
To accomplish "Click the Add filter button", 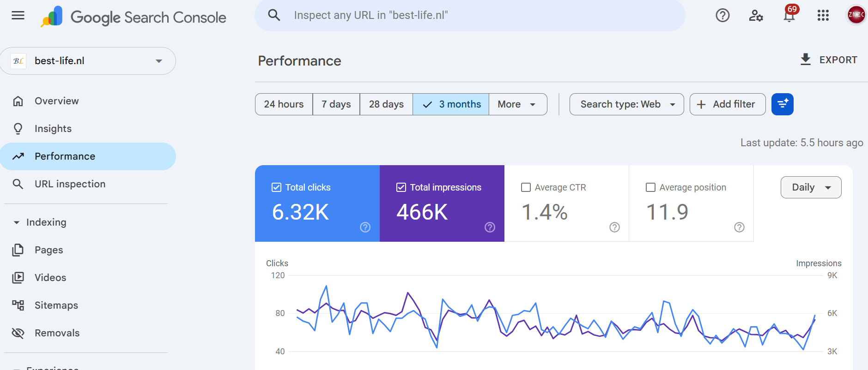I will pos(727,104).
